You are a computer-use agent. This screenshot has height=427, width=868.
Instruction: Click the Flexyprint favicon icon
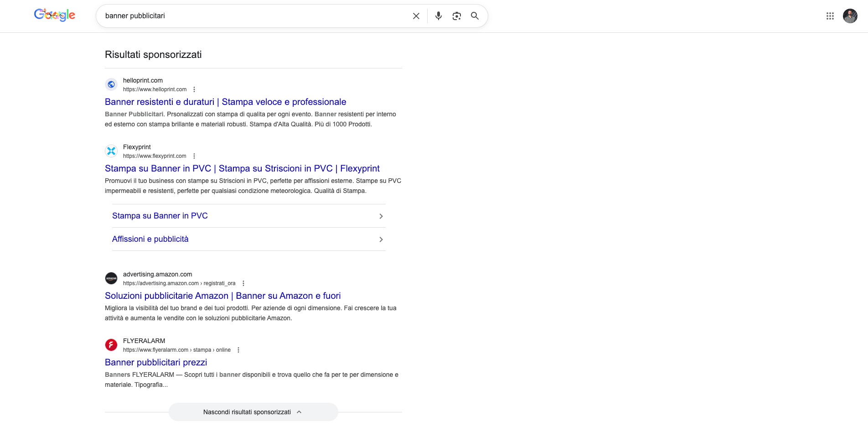point(111,151)
